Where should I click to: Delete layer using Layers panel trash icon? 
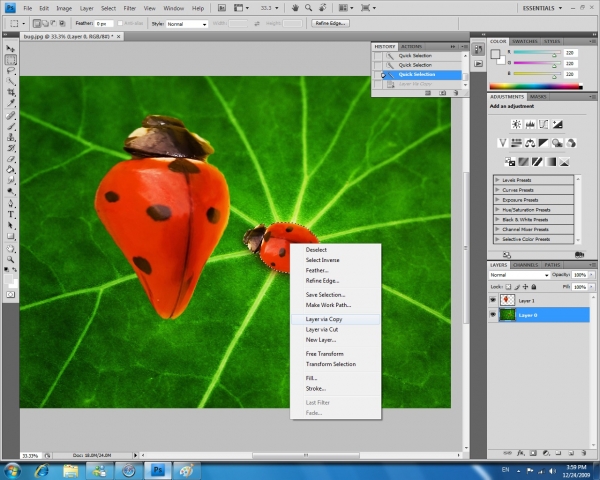tap(584, 453)
